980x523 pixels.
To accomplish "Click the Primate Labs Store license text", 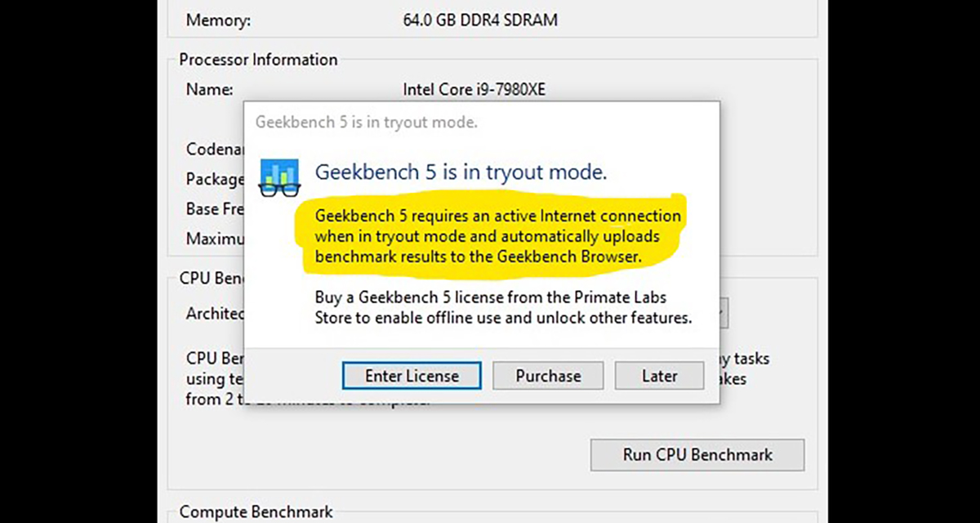I will coord(503,307).
